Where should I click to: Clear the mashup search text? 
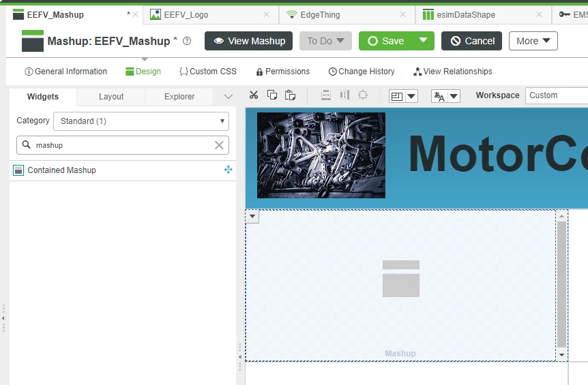click(x=219, y=145)
